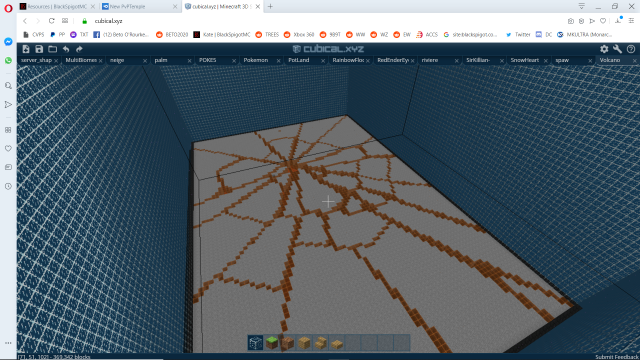Switch to the Volcano schematic tab

click(610, 60)
